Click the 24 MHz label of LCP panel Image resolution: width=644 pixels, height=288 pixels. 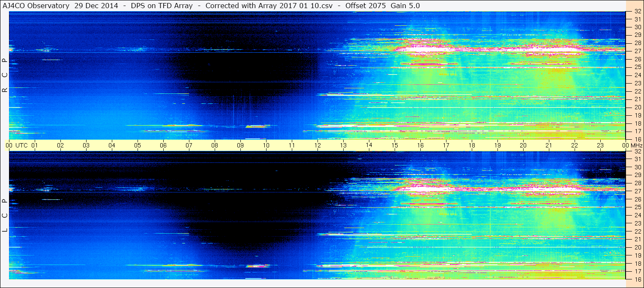click(x=637, y=215)
